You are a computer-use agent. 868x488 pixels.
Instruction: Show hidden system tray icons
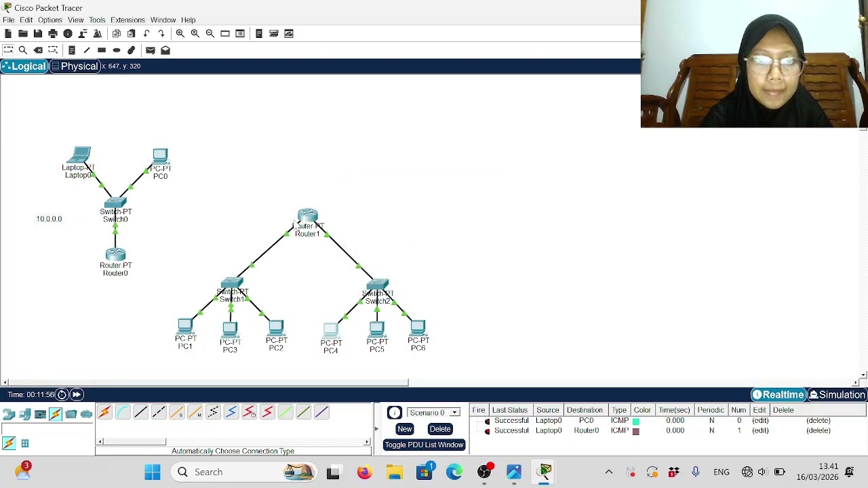tap(609, 472)
